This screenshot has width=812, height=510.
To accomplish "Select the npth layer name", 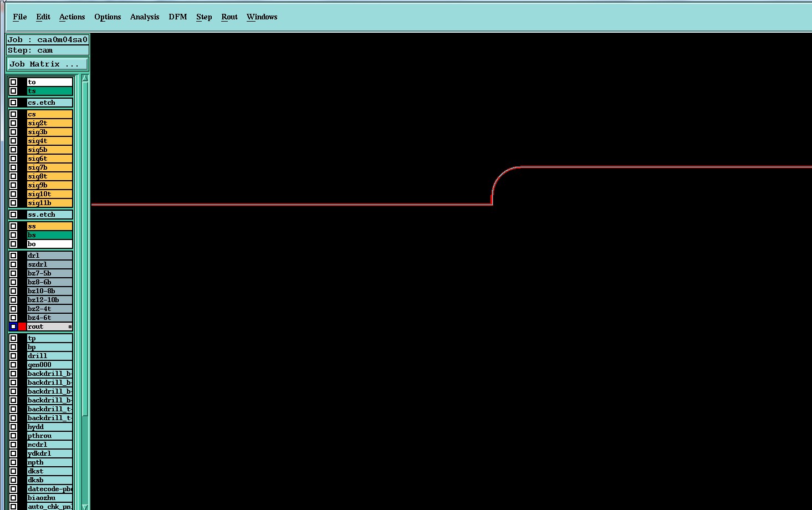I will click(x=50, y=462).
